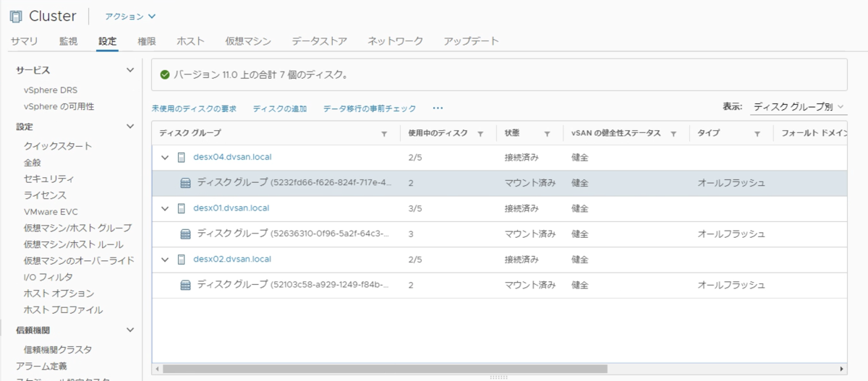Open 仮想マシンのオーバーライド in the sidebar
The image size is (868, 381).
click(79, 260)
